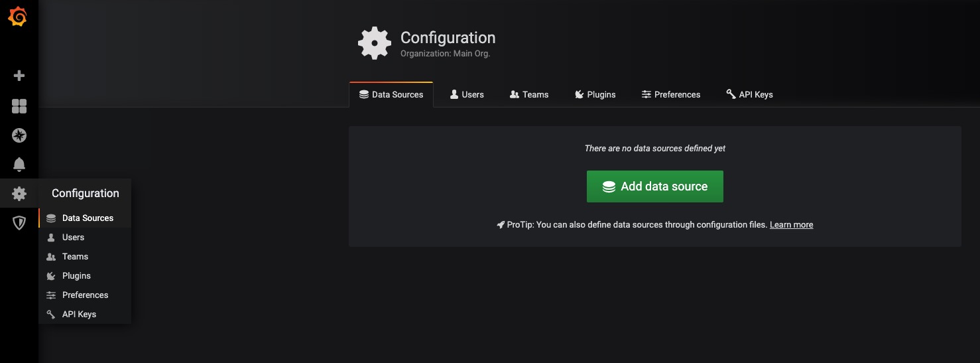Switch to the Teams tab

pyautogui.click(x=528, y=95)
